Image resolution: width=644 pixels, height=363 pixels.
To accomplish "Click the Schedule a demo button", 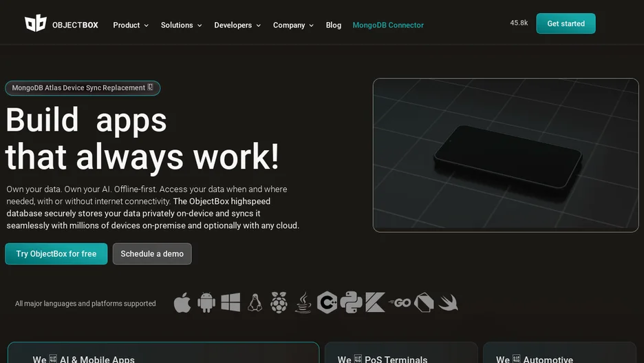I will point(152,253).
